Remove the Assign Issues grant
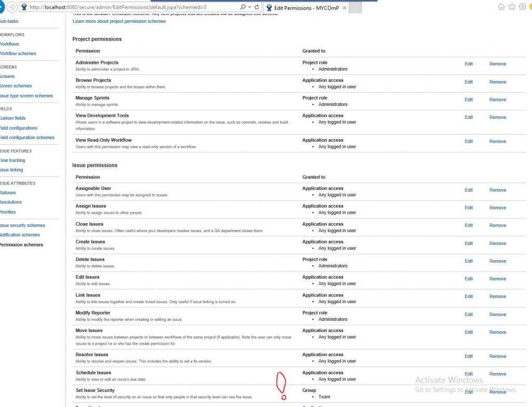The width and height of the screenshot is (532, 407). coord(498,208)
